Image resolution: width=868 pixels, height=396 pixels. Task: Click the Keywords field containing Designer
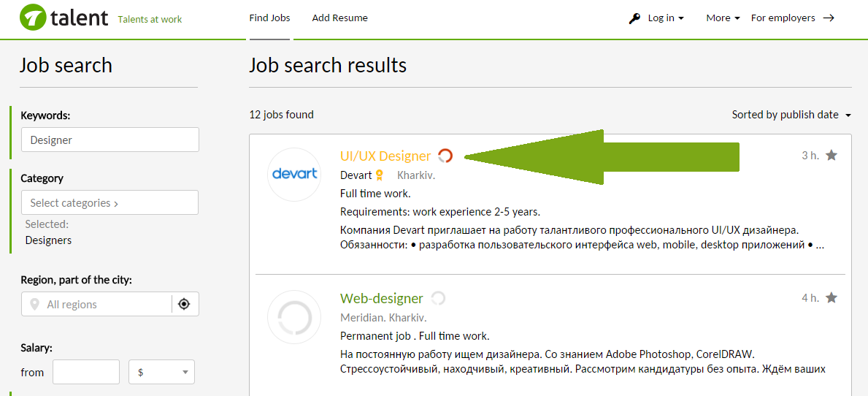pos(110,140)
